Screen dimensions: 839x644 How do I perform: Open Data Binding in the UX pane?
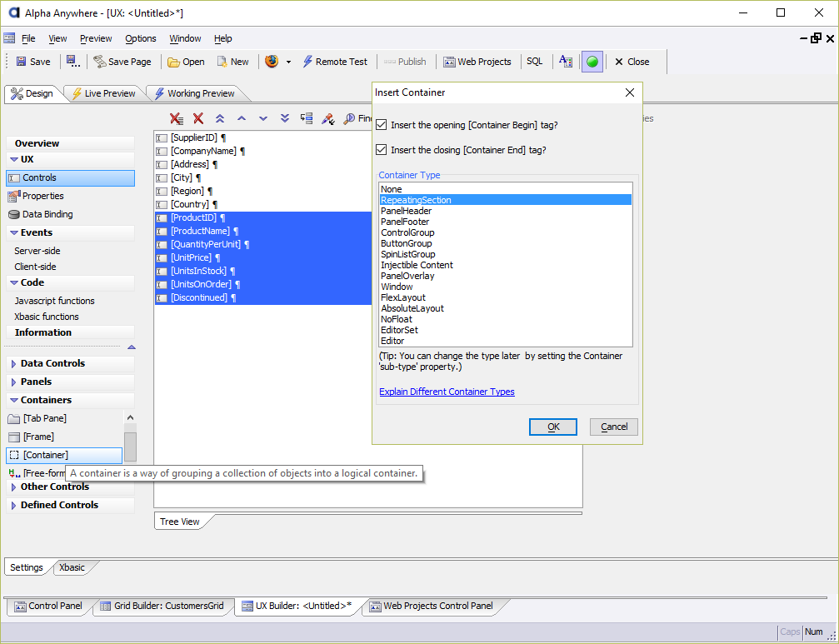(x=47, y=214)
